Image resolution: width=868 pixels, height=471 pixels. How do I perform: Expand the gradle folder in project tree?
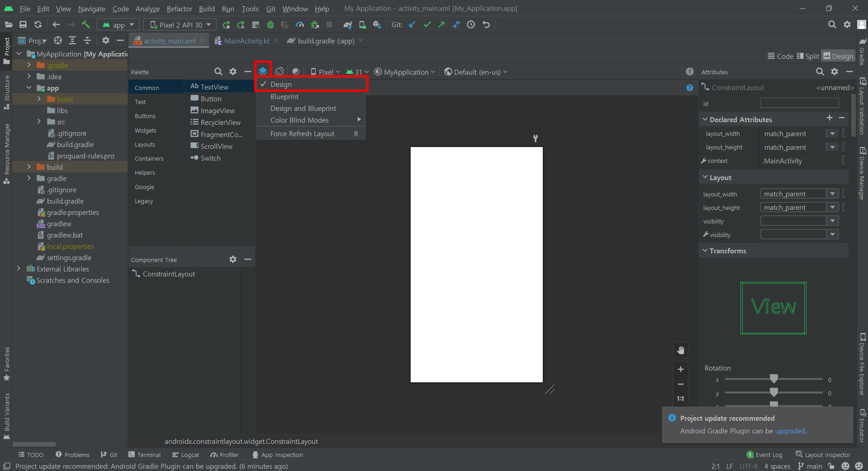pyautogui.click(x=29, y=178)
